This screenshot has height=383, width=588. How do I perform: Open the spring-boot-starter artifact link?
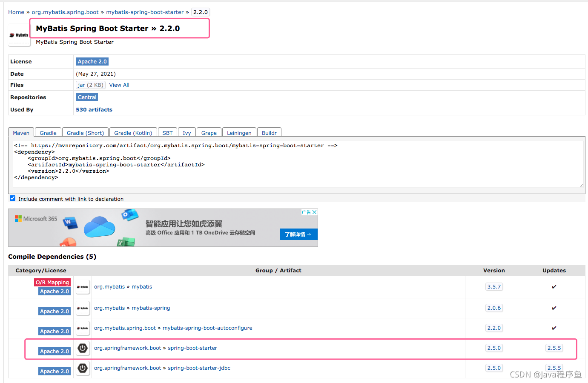point(192,348)
